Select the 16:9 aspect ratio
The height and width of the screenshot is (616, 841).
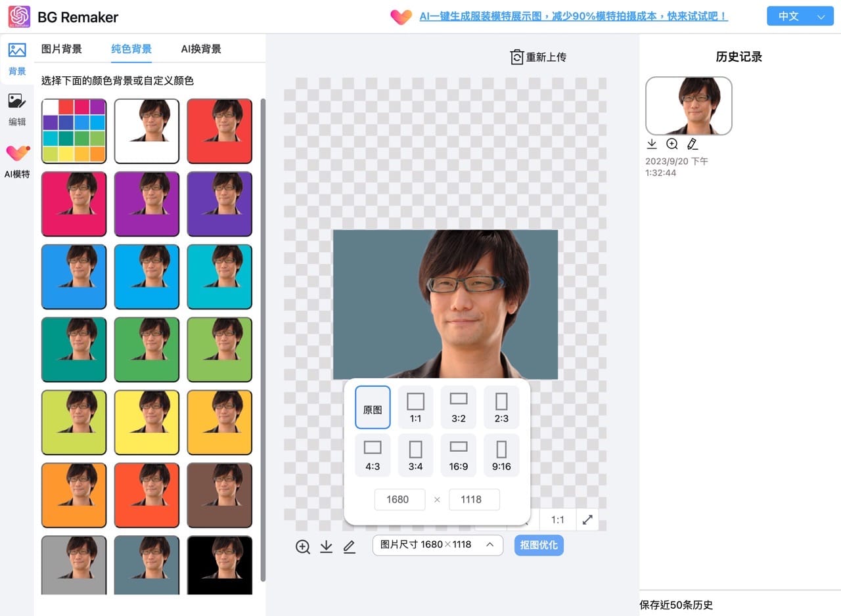pyautogui.click(x=459, y=455)
